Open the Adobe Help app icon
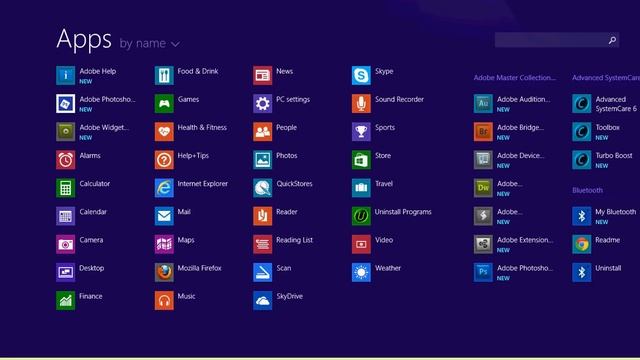Image resolution: width=640 pixels, height=360 pixels. click(x=65, y=75)
